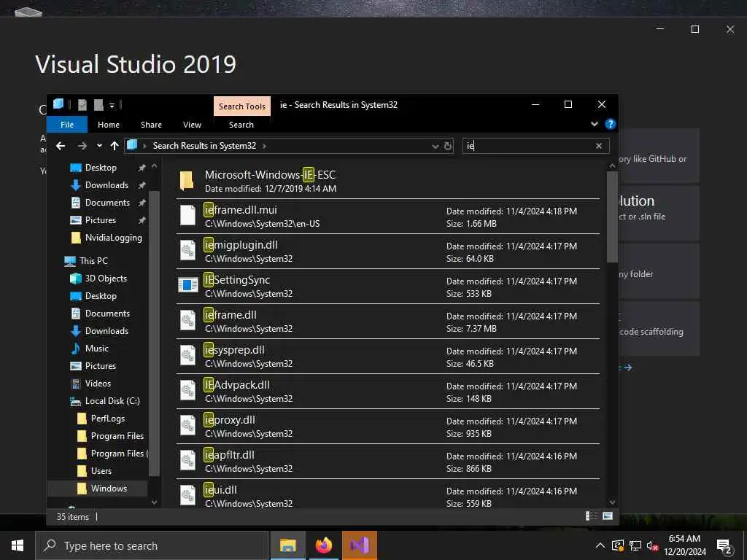This screenshot has height=560, width=747.
Task: Select the ieframe.dll file icon
Action: (x=187, y=321)
